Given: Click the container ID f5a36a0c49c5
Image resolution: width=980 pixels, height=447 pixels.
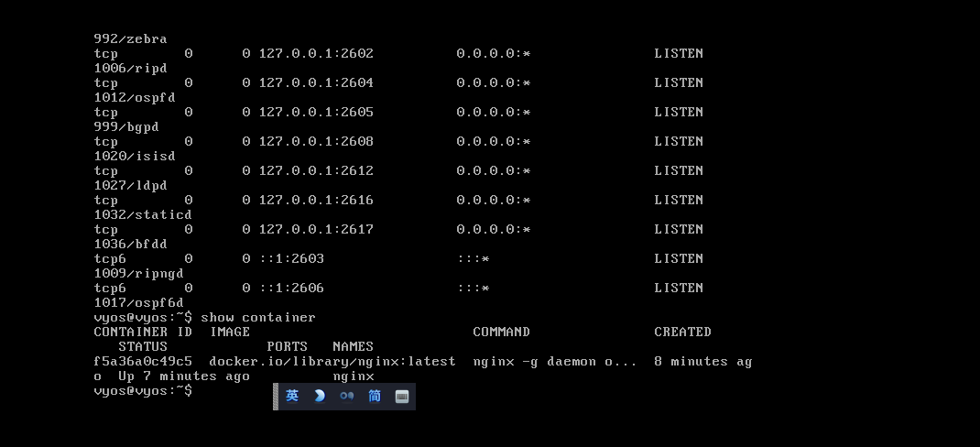Looking at the screenshot, I should [143, 361].
